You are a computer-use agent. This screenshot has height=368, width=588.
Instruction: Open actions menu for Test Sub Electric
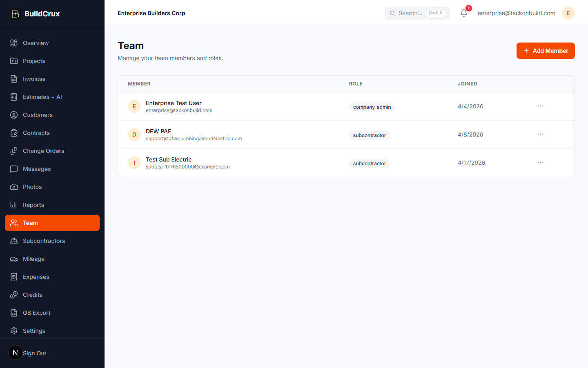[x=541, y=162]
